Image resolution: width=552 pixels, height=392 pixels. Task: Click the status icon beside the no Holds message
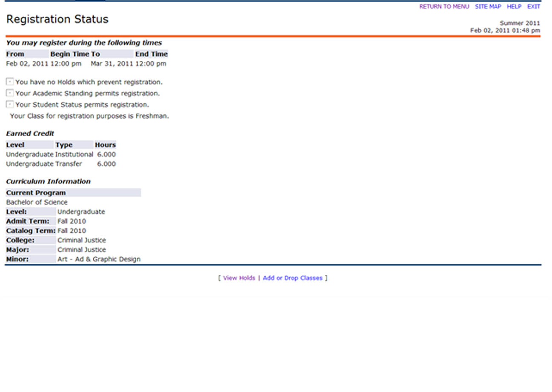(x=10, y=82)
